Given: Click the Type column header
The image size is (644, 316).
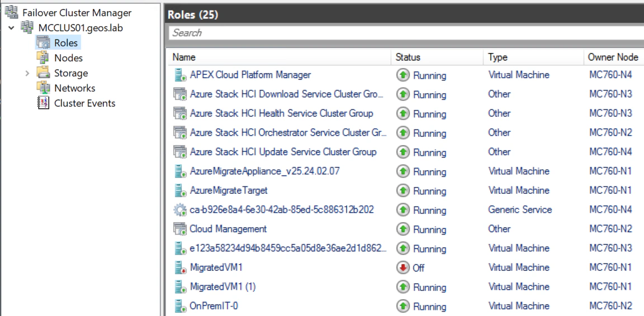Looking at the screenshot, I should click(x=497, y=57).
